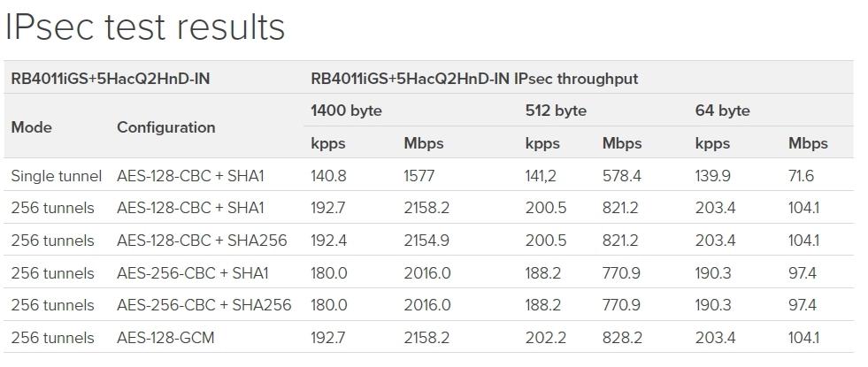Image resolution: width=868 pixels, height=367 pixels.
Task: Select the "Mode" column header
Action: [x=31, y=127]
